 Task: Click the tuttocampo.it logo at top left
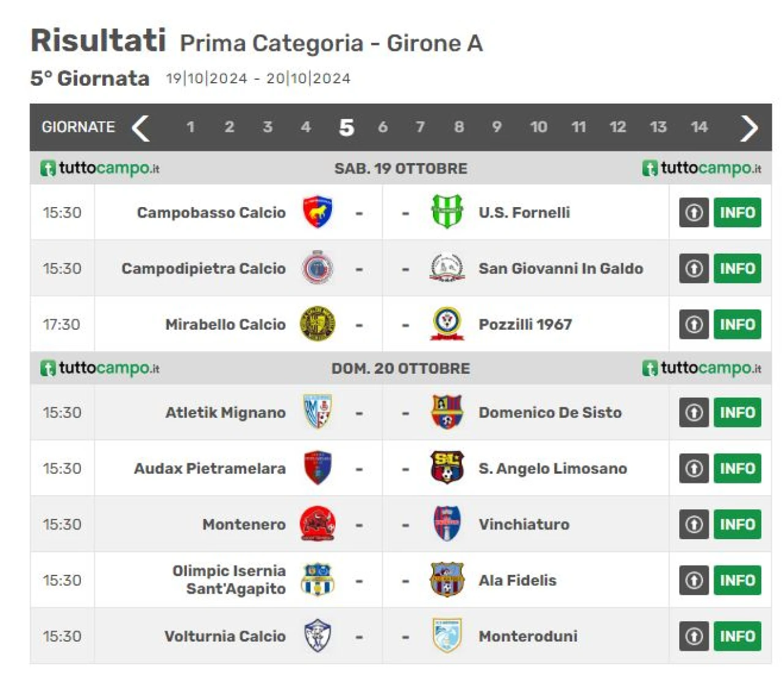pos(100,168)
